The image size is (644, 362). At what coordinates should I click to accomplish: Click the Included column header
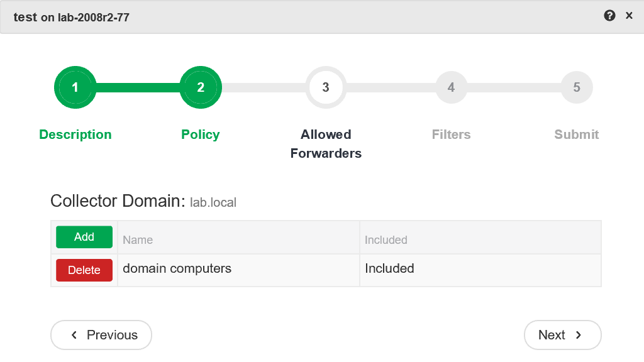click(x=386, y=240)
